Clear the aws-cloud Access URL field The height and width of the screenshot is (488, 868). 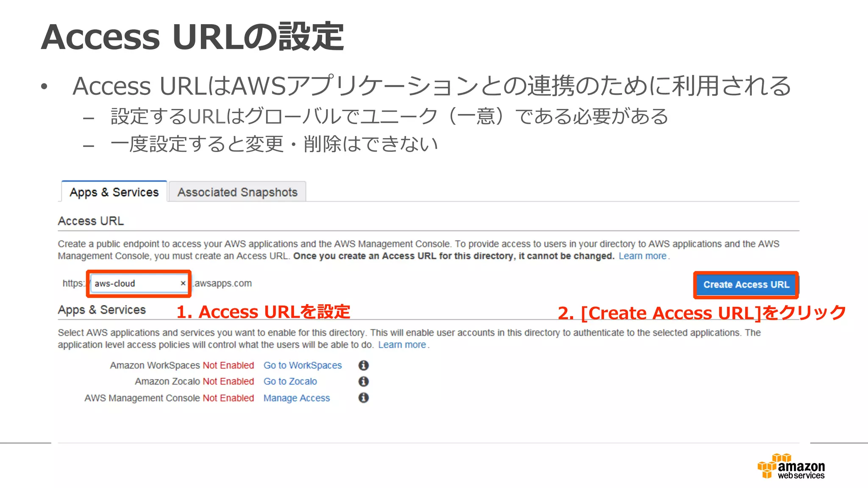coord(183,283)
